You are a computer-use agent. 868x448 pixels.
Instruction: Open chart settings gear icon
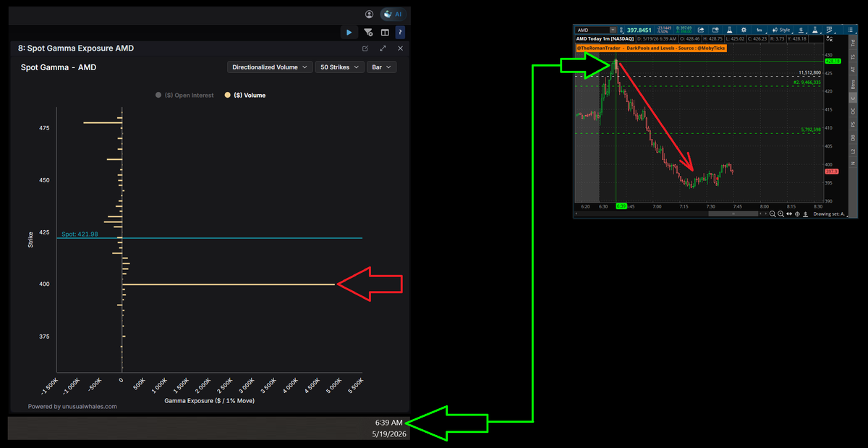tap(744, 30)
